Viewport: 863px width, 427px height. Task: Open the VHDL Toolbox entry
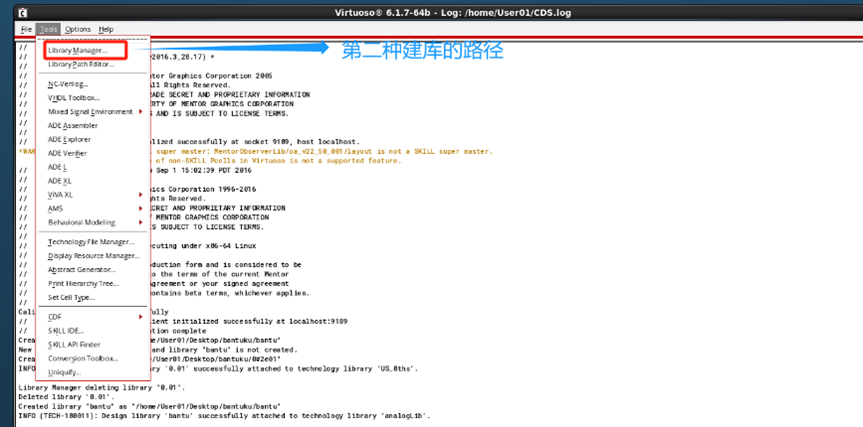click(x=74, y=98)
